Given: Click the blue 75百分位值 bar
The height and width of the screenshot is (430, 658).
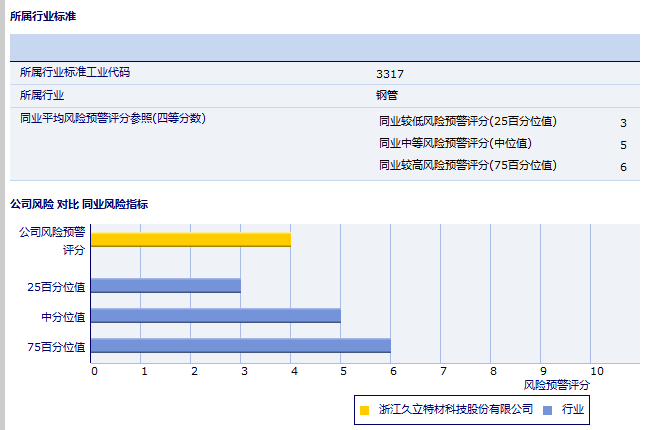Looking at the screenshot, I should tap(240, 346).
